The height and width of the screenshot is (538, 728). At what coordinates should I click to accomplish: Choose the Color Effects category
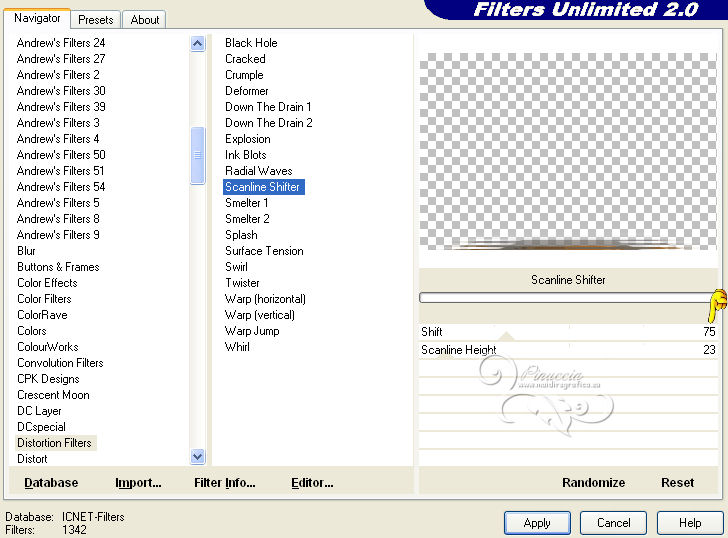point(47,283)
